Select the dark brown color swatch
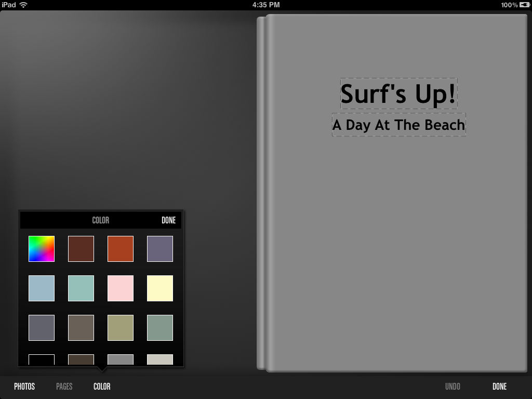 click(81, 249)
